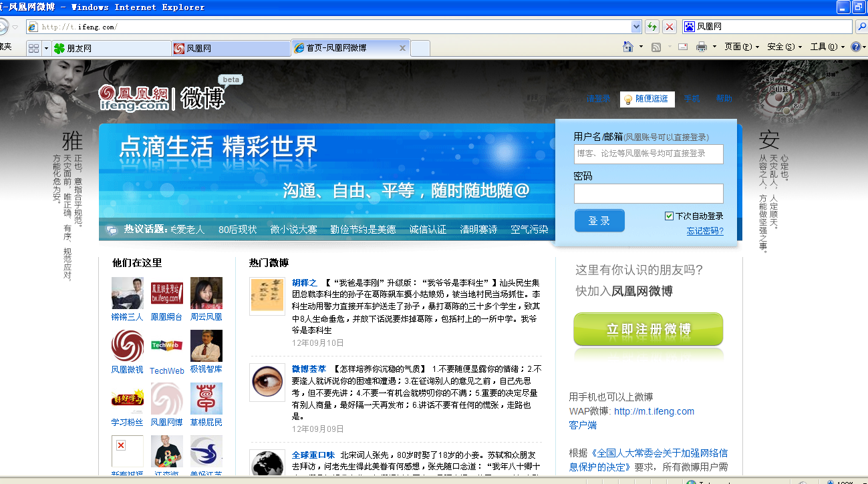
Task: Click the 登录 button
Action: tap(599, 221)
